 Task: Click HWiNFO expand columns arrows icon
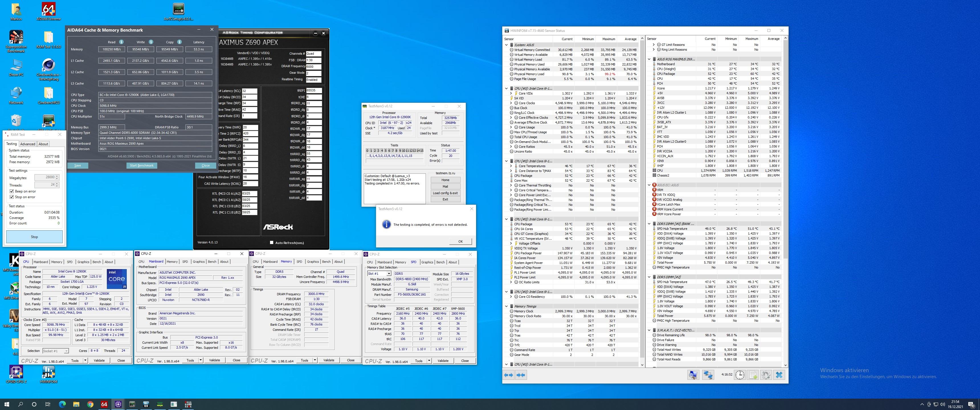509,375
